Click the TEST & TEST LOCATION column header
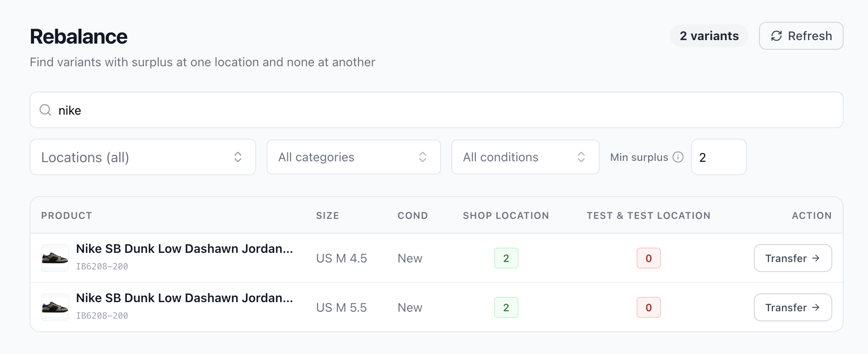This screenshot has height=354, width=868. pyautogui.click(x=648, y=215)
